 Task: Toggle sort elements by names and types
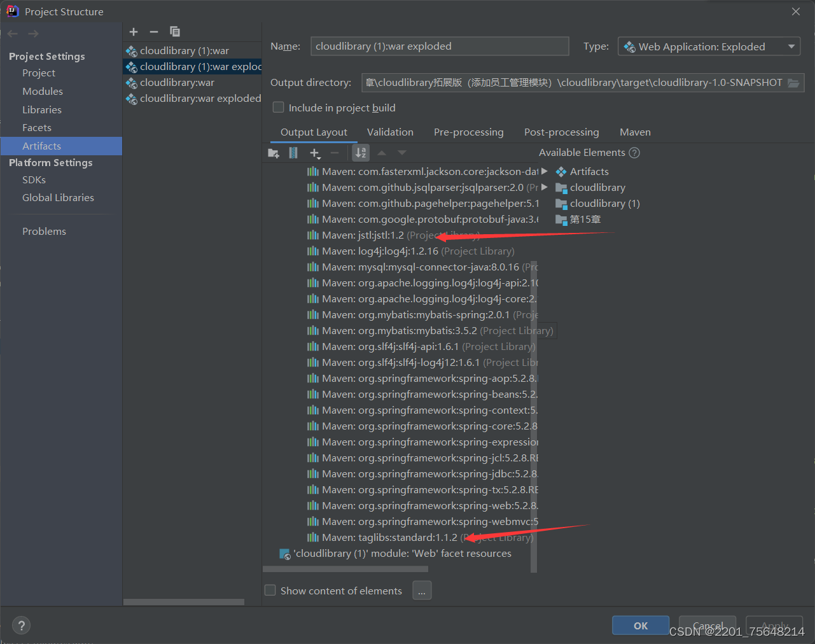(361, 153)
